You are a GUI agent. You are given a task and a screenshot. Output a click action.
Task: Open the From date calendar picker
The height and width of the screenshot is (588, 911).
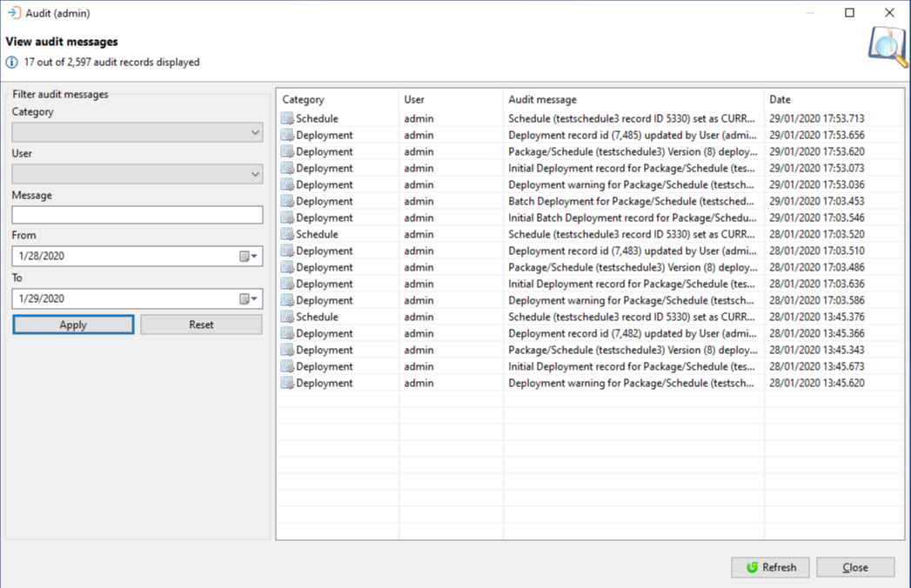pos(249,257)
